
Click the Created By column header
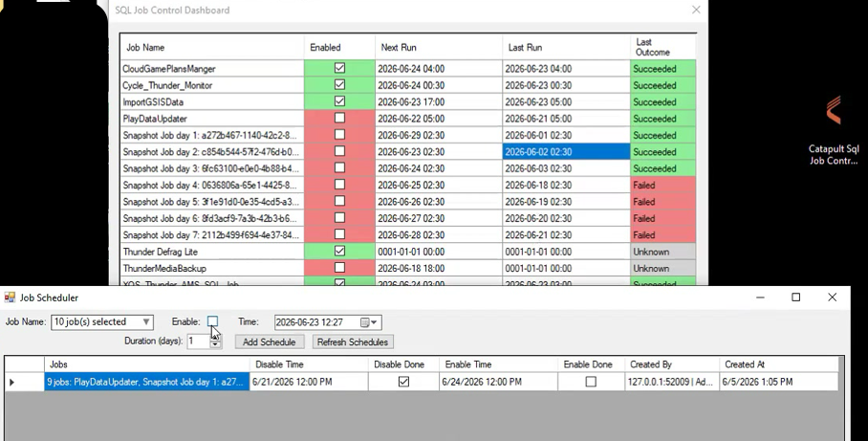point(672,364)
